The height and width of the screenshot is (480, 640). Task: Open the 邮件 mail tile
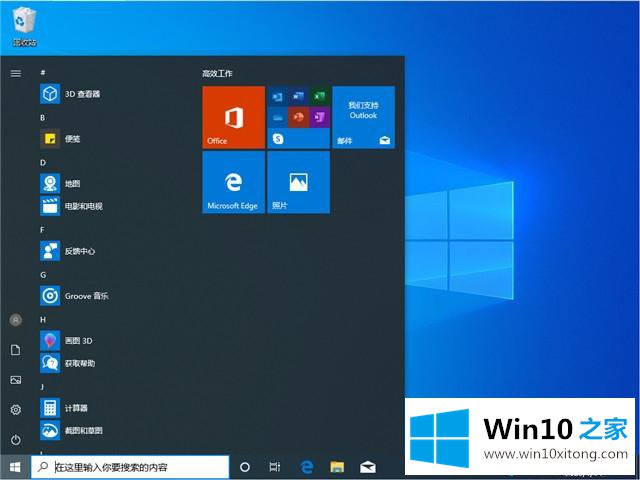click(363, 117)
